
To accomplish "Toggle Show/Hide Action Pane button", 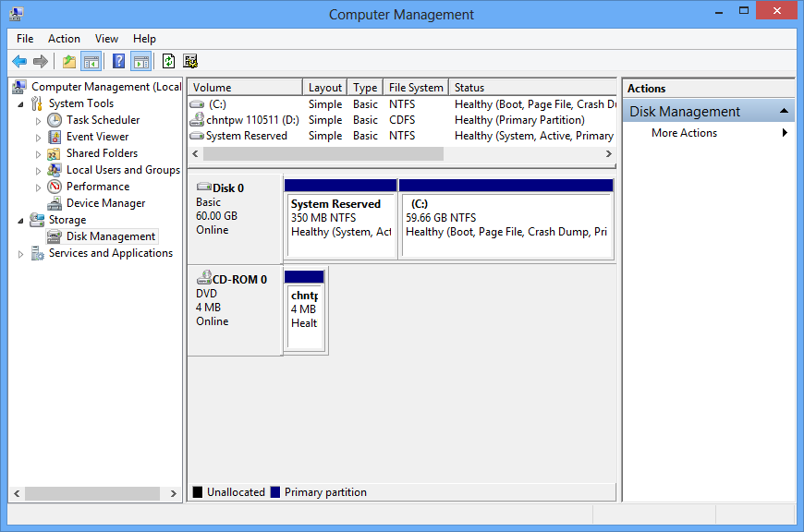I will coord(140,62).
